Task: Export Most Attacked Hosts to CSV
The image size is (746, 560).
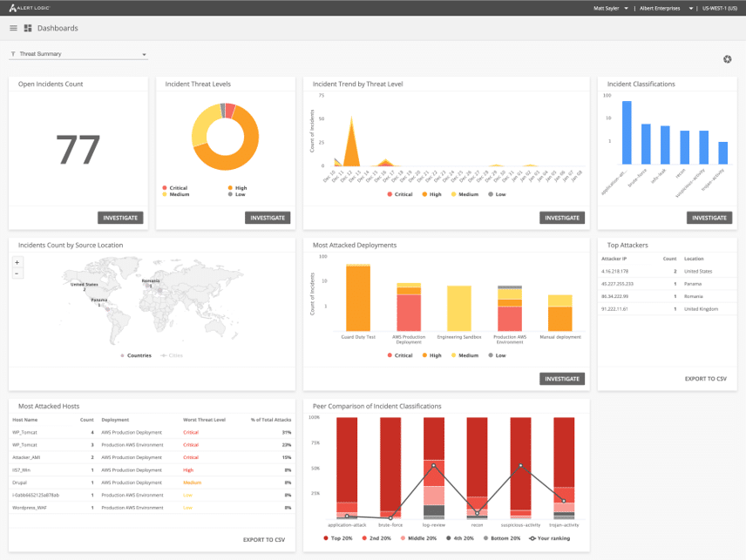Action: pyautogui.click(x=264, y=540)
